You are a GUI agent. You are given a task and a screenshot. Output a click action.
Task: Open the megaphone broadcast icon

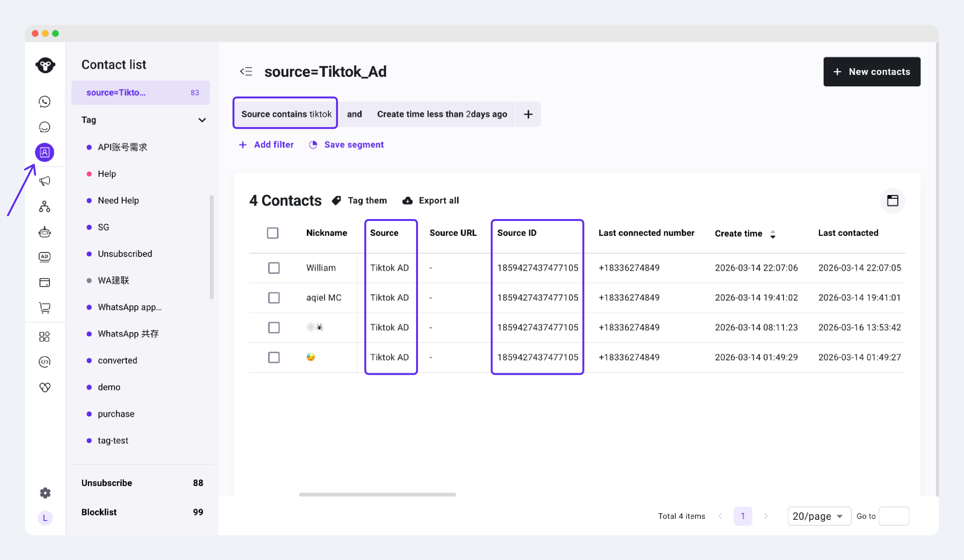coord(45,181)
